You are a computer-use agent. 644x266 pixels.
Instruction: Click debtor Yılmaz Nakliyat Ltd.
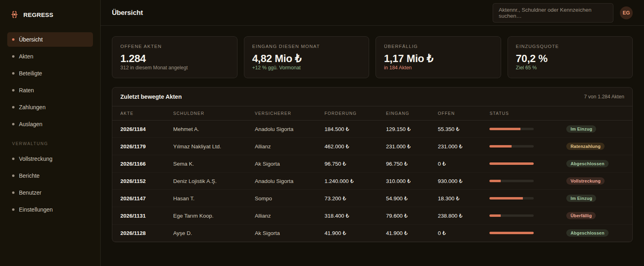click(x=197, y=147)
